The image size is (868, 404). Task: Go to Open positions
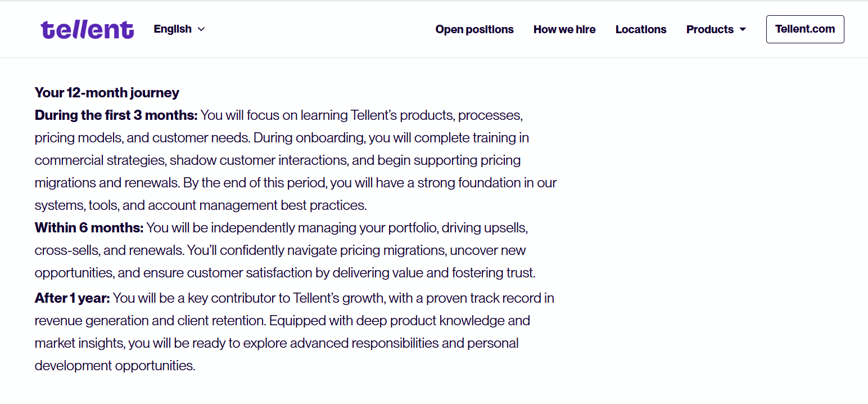coord(474,29)
